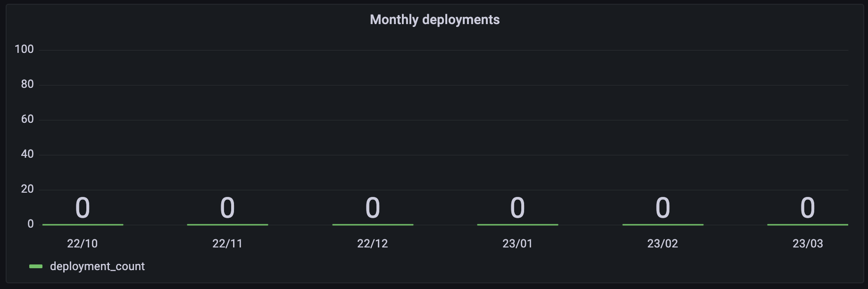The height and width of the screenshot is (289, 868).
Task: Click the 22/12 x-axis label
Action: tap(373, 244)
